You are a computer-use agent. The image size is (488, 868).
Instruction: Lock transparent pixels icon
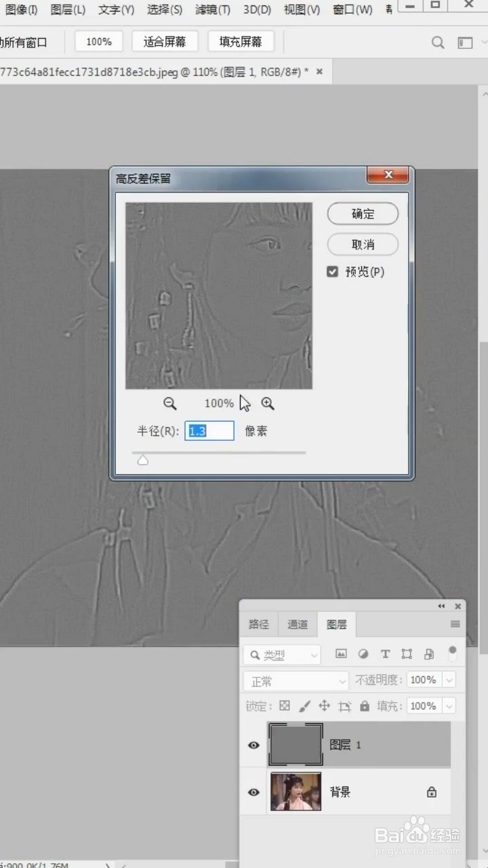(x=285, y=706)
